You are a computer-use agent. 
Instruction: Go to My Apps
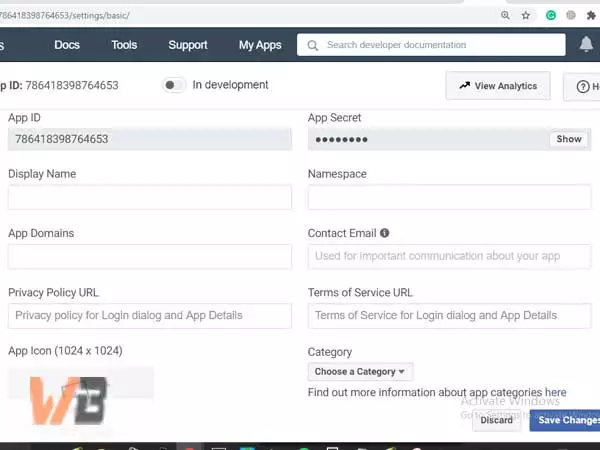(260, 45)
